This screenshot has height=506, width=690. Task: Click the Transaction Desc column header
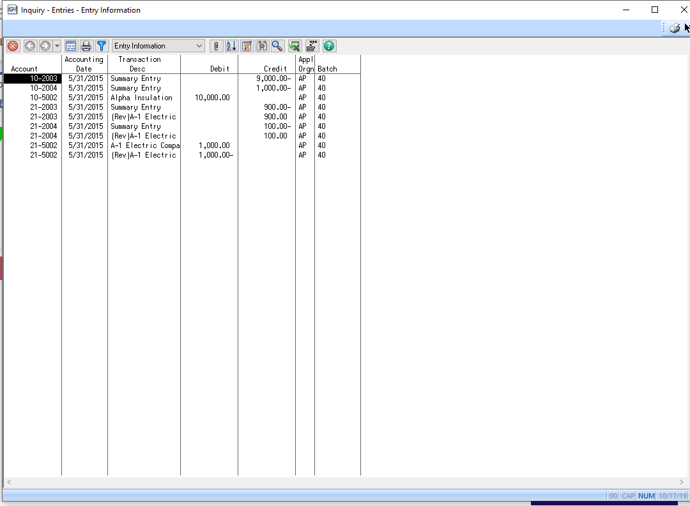(139, 64)
